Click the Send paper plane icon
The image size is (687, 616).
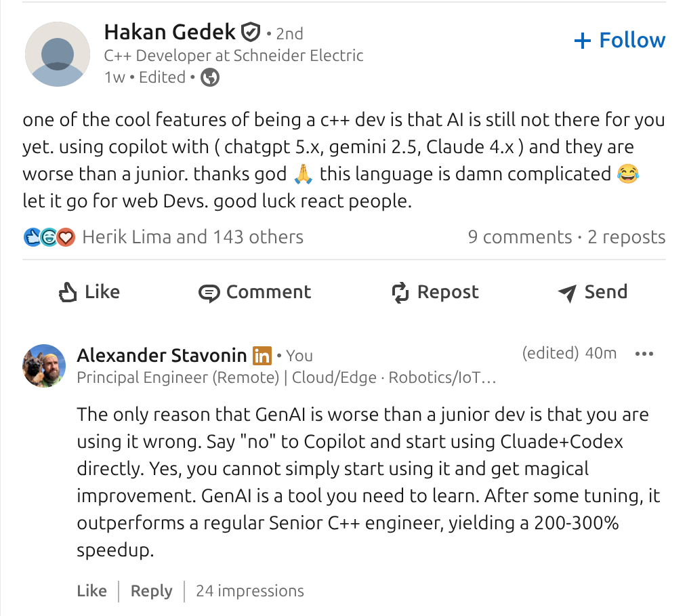click(x=567, y=293)
